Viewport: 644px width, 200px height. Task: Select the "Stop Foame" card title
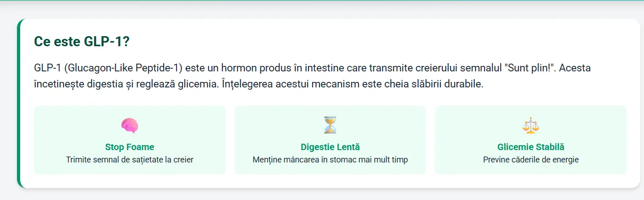[x=130, y=147]
